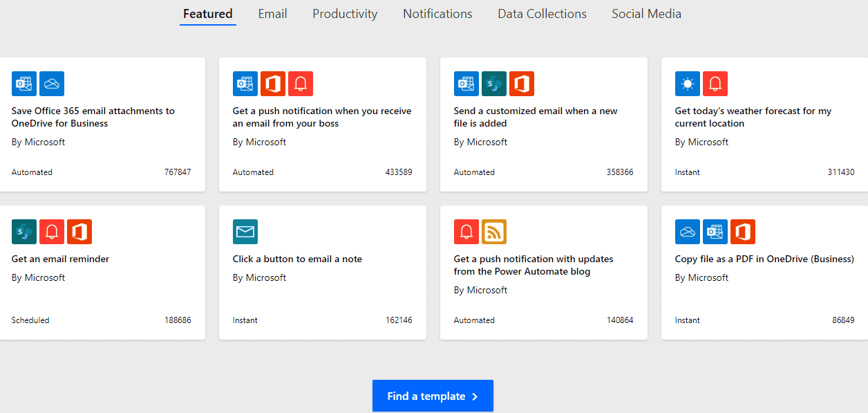Open Send a customized email template title

point(536,117)
